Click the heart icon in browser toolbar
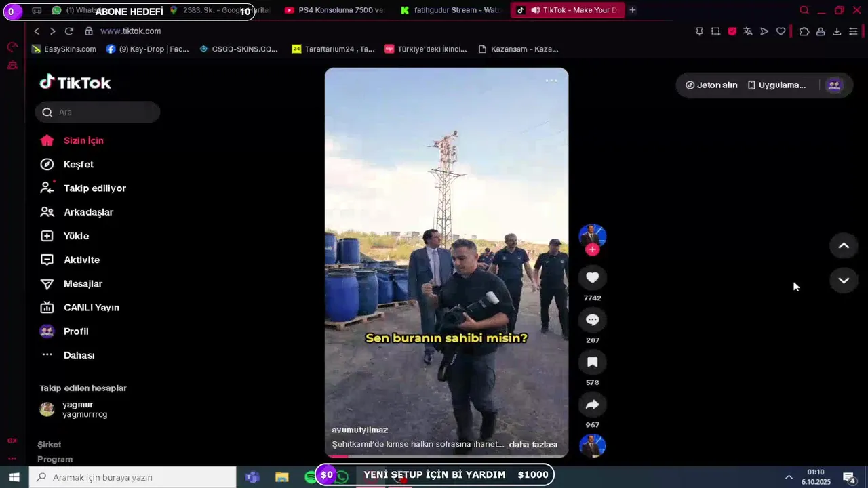 [x=781, y=31]
